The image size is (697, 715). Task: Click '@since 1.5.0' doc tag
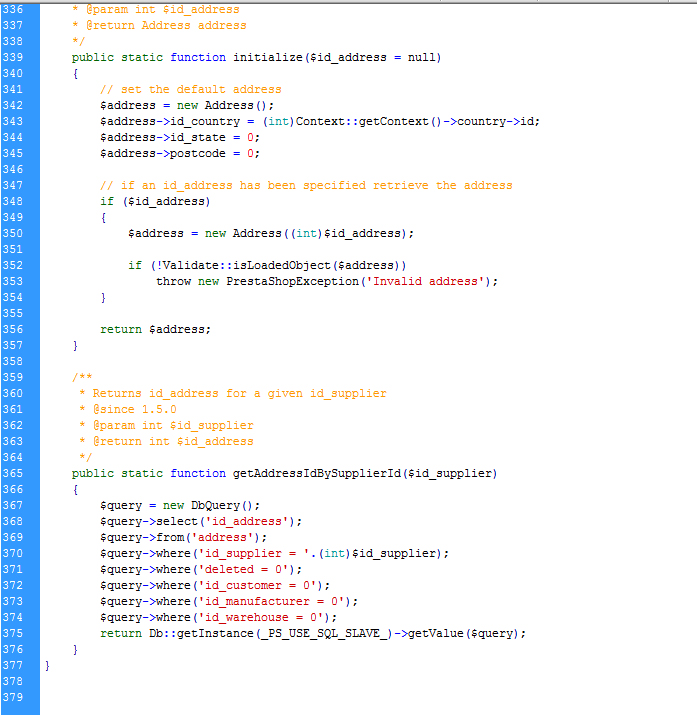pos(134,409)
